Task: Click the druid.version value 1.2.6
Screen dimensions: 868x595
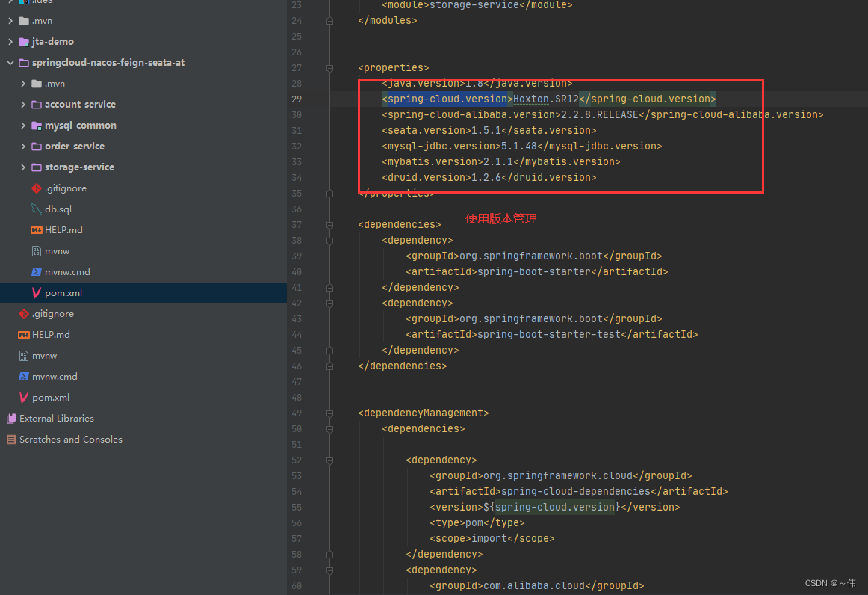Action: 486,177
